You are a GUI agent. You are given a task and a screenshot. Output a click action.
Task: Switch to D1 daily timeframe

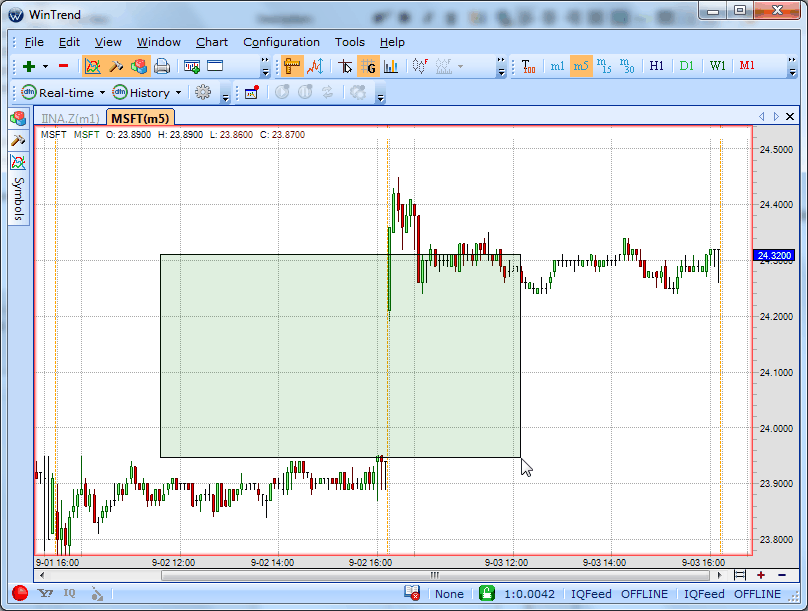(x=686, y=66)
